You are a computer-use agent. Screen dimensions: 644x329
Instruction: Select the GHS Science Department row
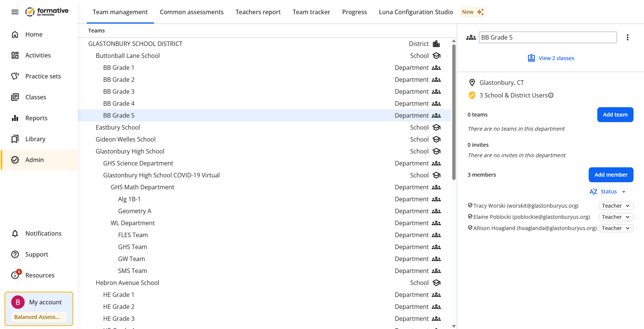point(264,163)
